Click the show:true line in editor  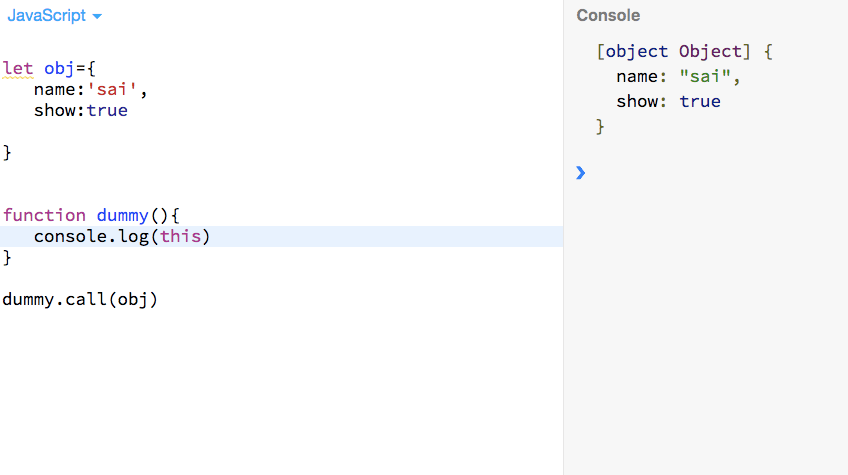(x=81, y=110)
